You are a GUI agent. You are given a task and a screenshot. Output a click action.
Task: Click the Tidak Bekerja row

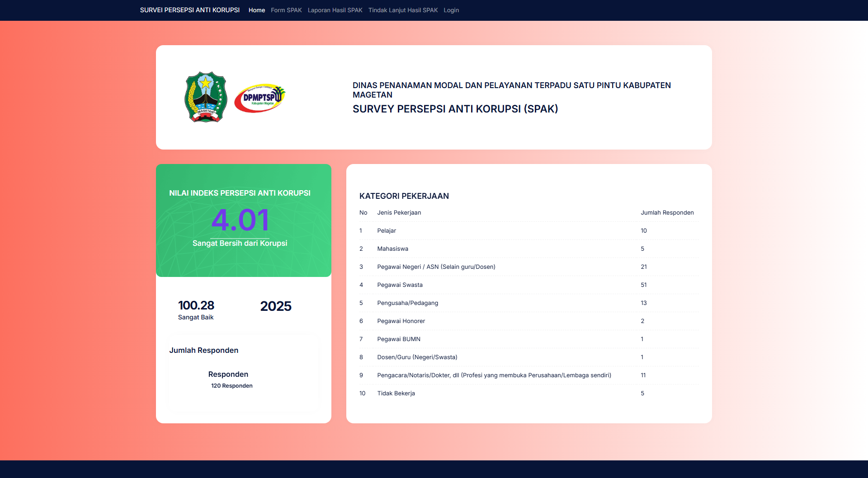point(396,394)
